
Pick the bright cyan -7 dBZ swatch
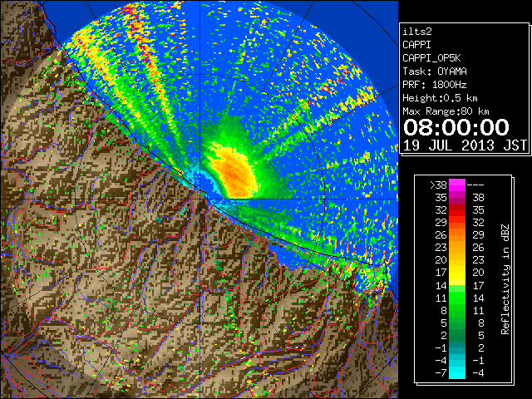[457, 373]
